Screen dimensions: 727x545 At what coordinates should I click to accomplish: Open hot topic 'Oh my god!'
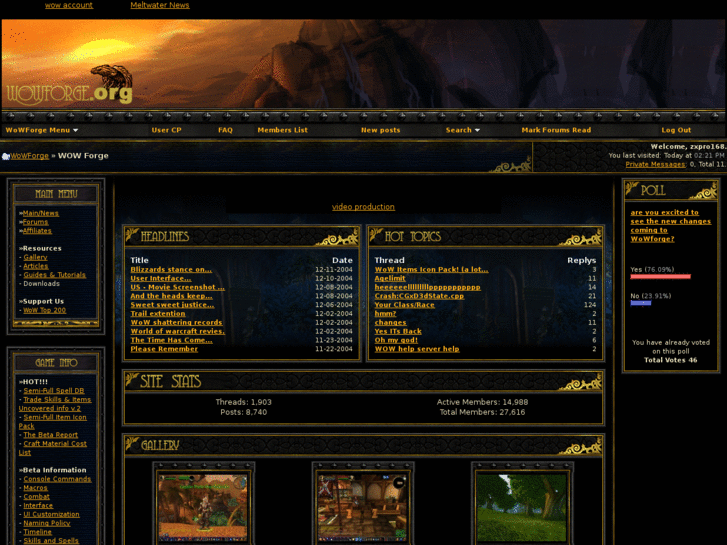(x=396, y=340)
